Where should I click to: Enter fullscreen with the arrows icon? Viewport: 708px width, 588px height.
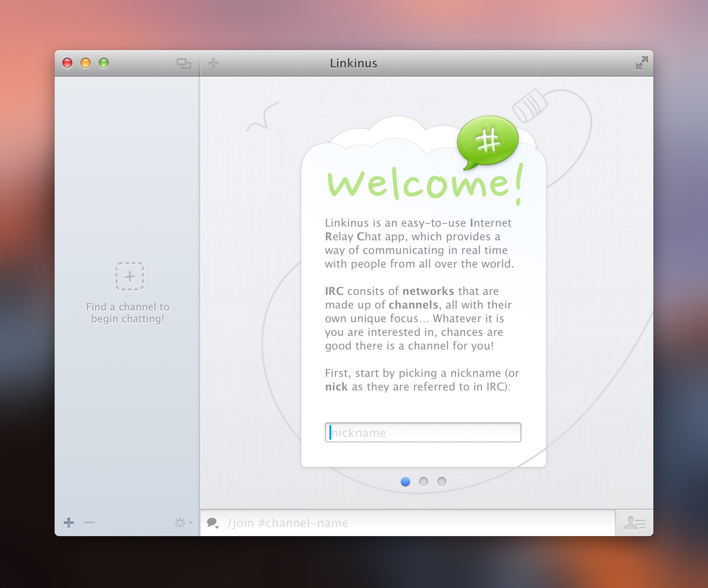click(x=642, y=63)
